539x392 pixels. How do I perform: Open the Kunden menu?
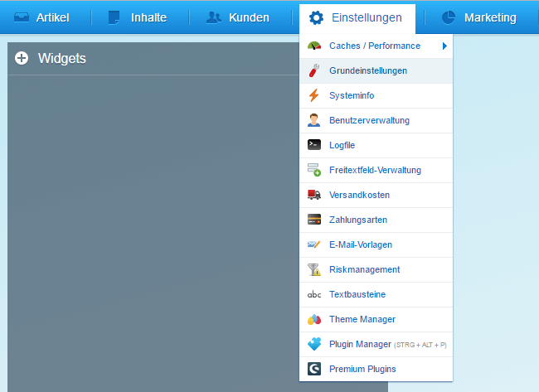[x=238, y=17]
